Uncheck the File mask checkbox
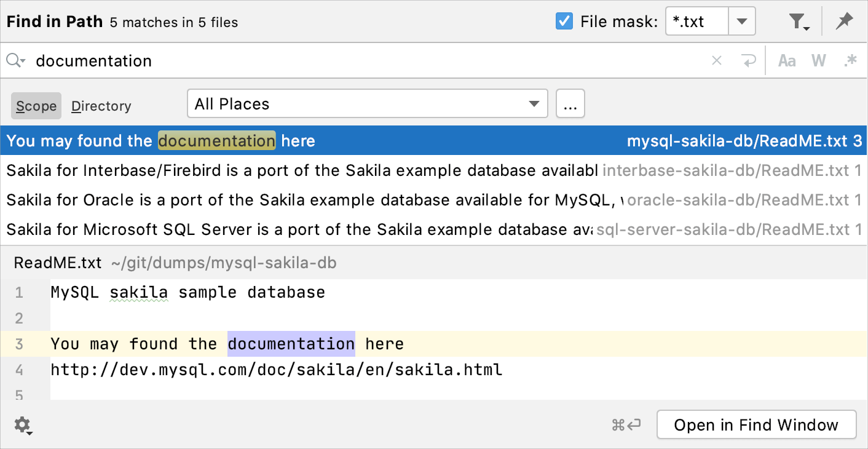The image size is (868, 449). [564, 20]
